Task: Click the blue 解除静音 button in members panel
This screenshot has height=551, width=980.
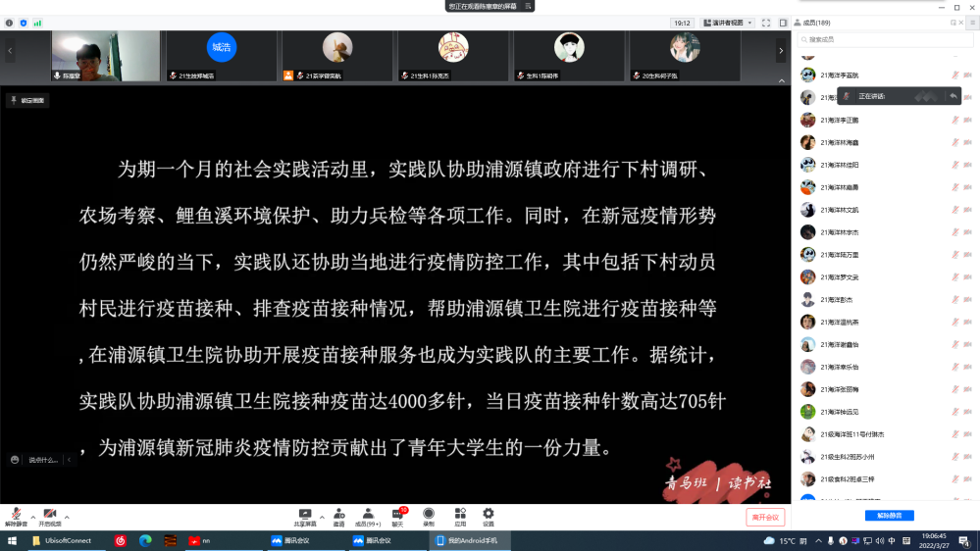Action: (889, 515)
